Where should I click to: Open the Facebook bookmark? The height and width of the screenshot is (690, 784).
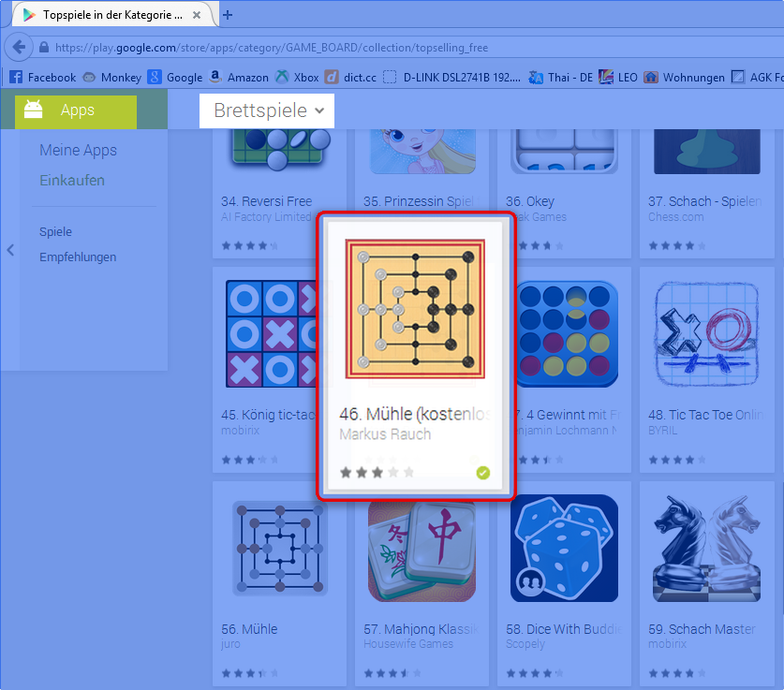[43, 78]
